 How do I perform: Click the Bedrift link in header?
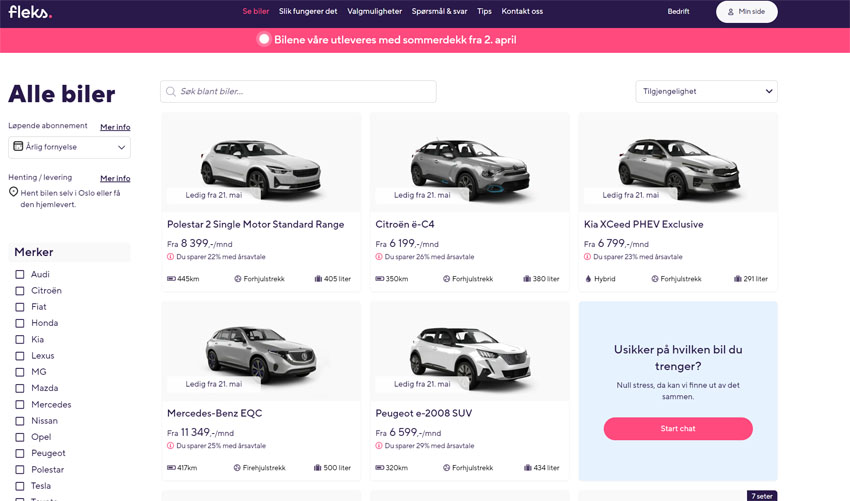tap(678, 12)
